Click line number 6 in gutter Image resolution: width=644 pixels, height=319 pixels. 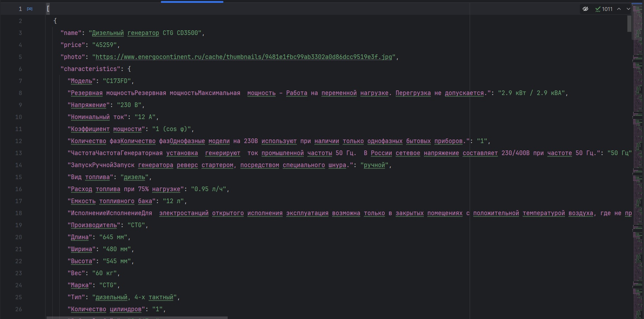point(20,69)
